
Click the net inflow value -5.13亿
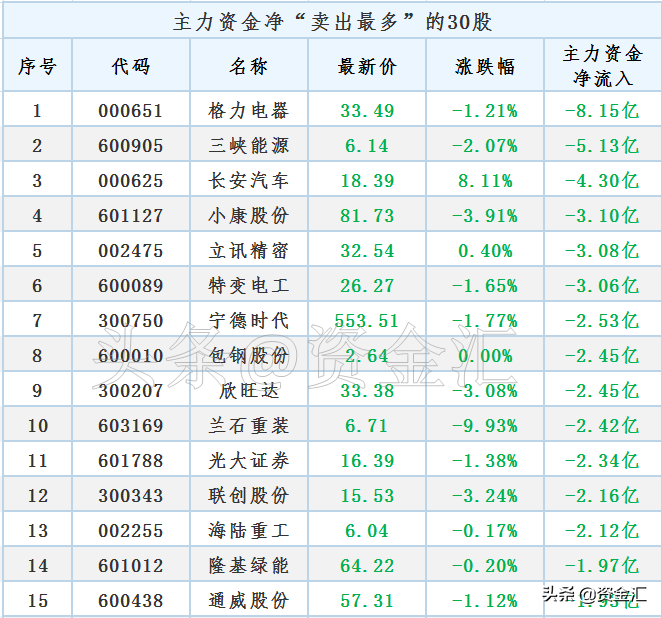[602, 146]
